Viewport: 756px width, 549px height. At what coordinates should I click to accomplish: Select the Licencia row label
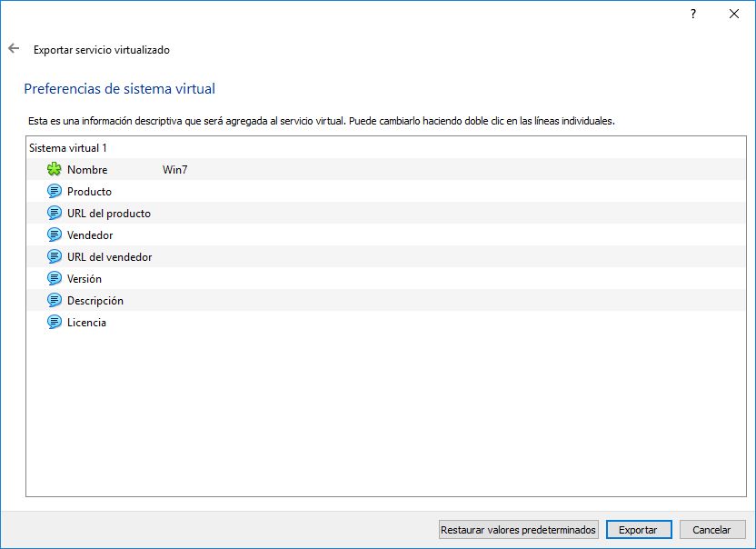86,323
